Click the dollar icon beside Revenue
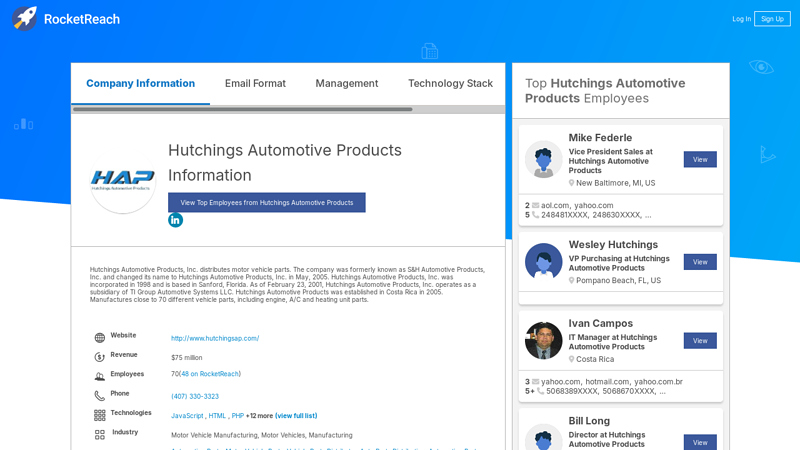 99,357
